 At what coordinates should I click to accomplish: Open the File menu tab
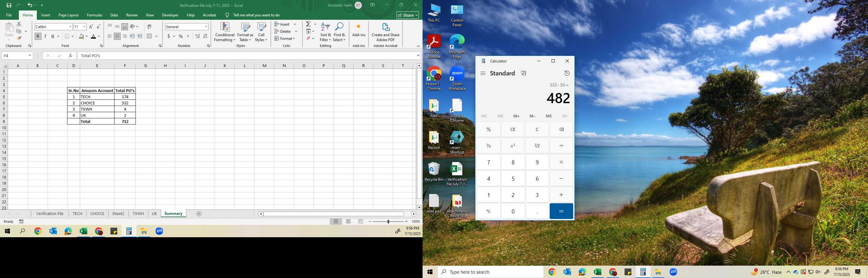[9, 15]
